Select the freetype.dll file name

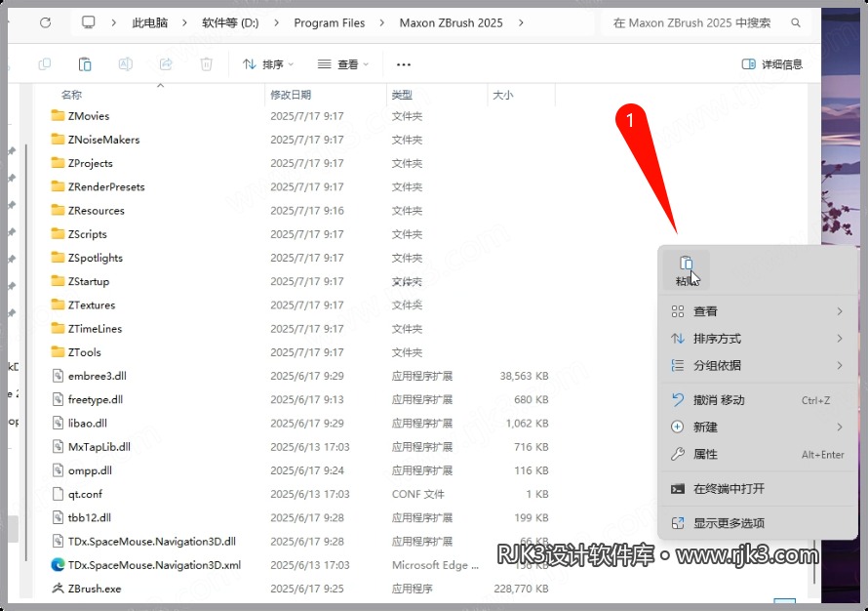pyautogui.click(x=96, y=399)
